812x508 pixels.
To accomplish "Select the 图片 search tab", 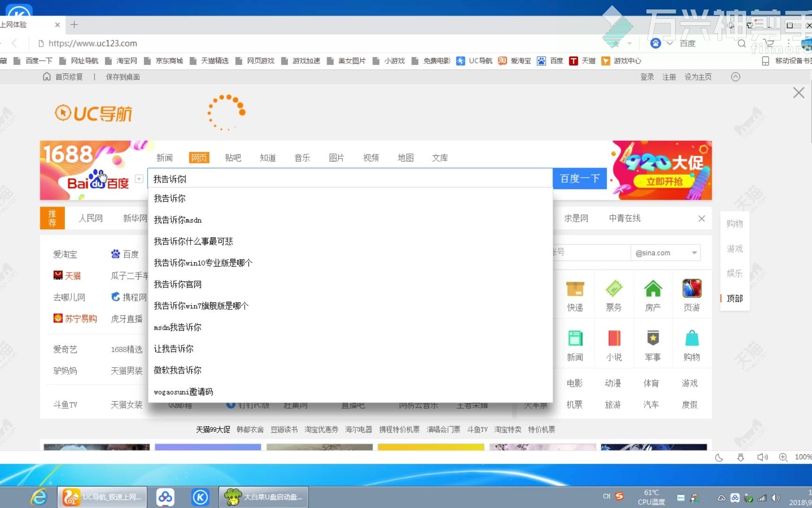I will tap(336, 158).
